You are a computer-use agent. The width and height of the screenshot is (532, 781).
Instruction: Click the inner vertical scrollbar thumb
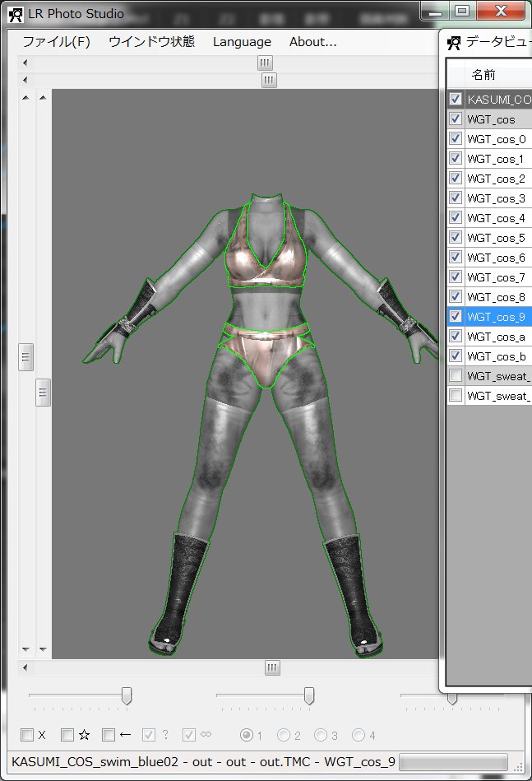click(44, 392)
